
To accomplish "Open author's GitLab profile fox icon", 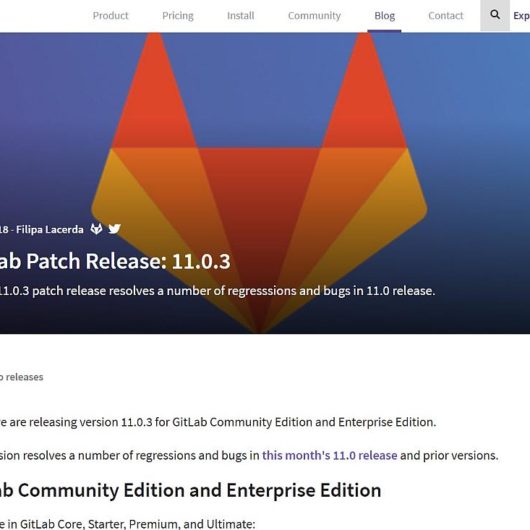I will click(x=96, y=229).
